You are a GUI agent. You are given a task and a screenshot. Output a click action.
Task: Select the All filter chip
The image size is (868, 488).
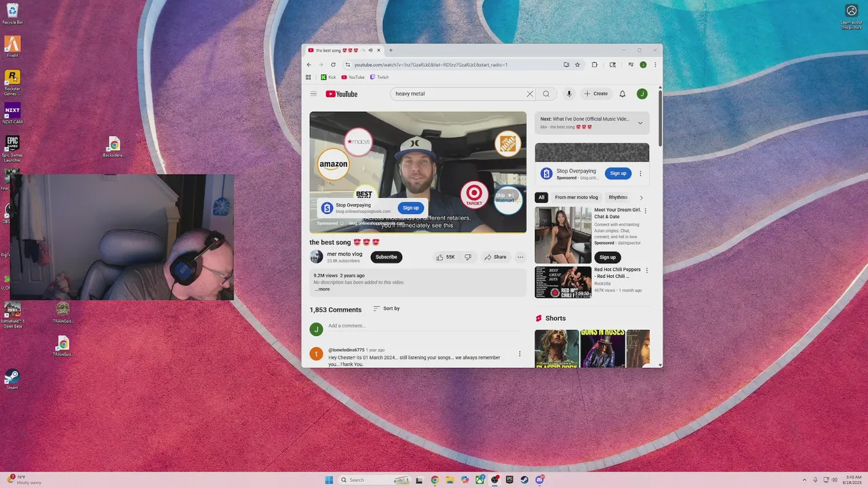(x=541, y=197)
